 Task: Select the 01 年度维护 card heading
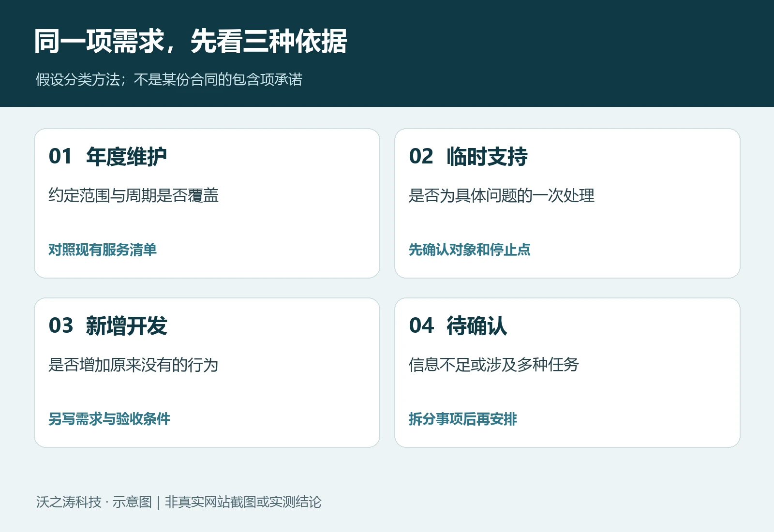pos(108,156)
